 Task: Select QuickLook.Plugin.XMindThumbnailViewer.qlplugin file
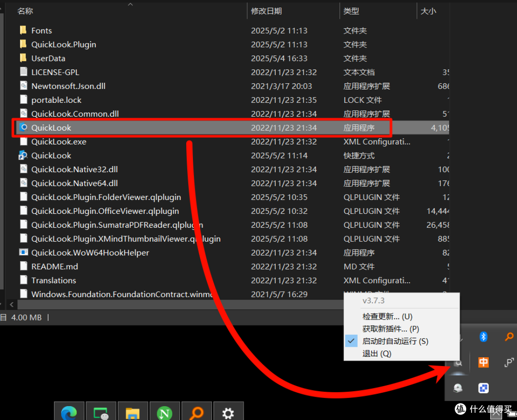[126, 239]
